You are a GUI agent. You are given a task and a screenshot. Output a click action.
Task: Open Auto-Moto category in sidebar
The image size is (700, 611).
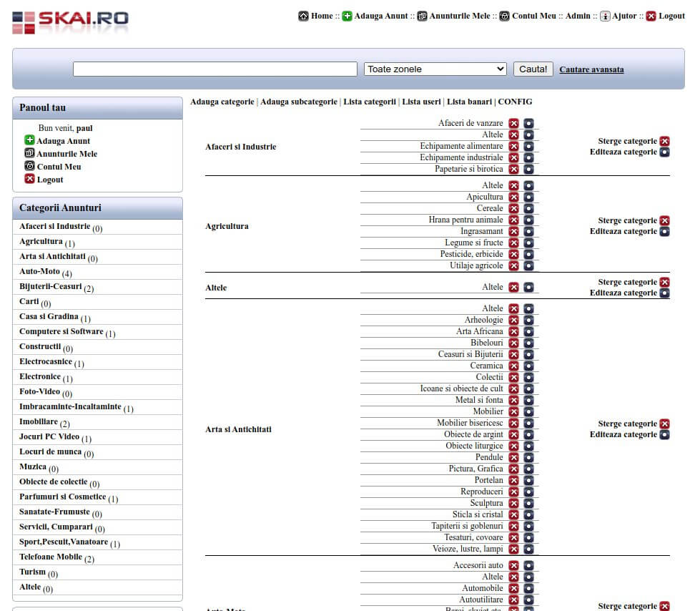click(39, 271)
